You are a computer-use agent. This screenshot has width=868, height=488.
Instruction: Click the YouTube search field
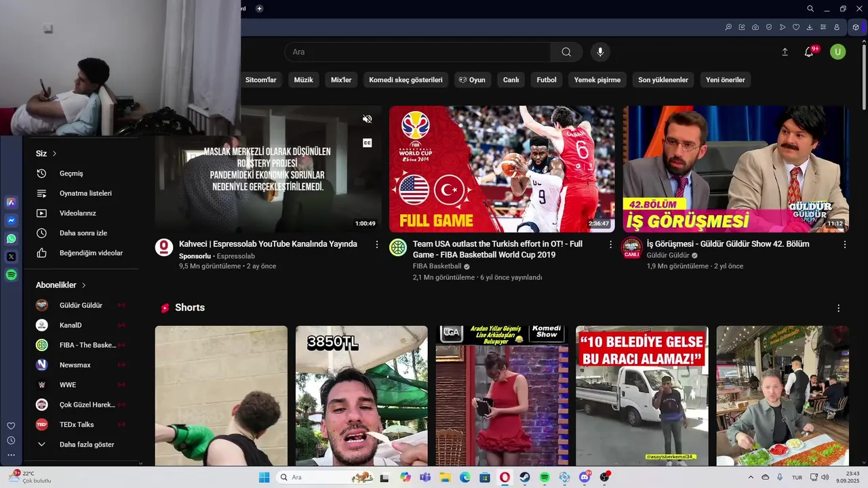(417, 52)
